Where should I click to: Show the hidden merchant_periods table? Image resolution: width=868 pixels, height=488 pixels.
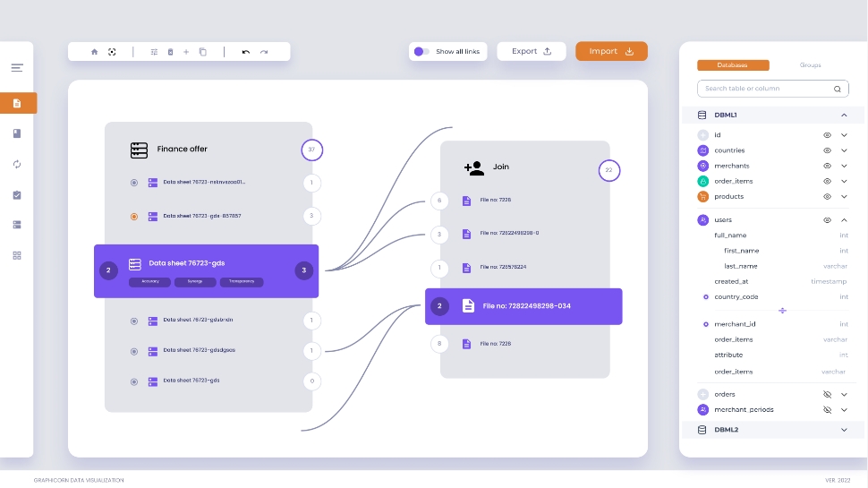tap(827, 410)
